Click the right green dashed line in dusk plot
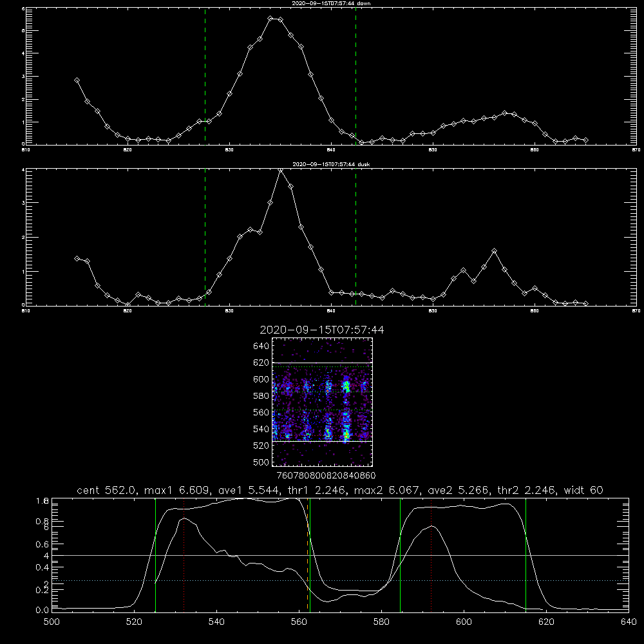This screenshot has width=644, height=644. [x=355, y=237]
